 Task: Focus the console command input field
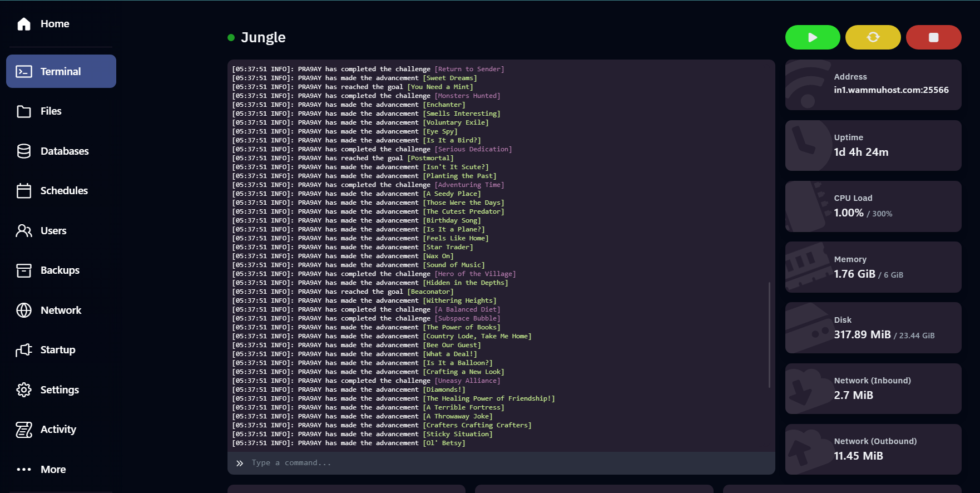coord(501,463)
